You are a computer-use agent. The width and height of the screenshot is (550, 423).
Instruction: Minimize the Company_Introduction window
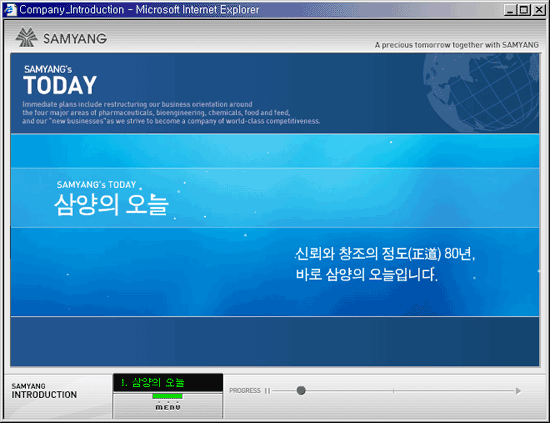click(510, 10)
